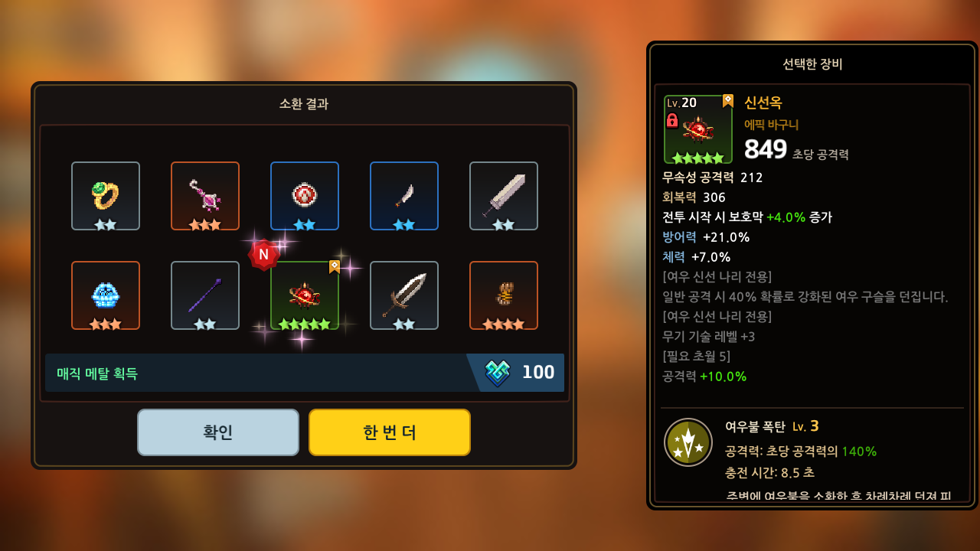The height and width of the screenshot is (551, 980).
Task: Click the 확인 confirm button
Action: (x=218, y=432)
